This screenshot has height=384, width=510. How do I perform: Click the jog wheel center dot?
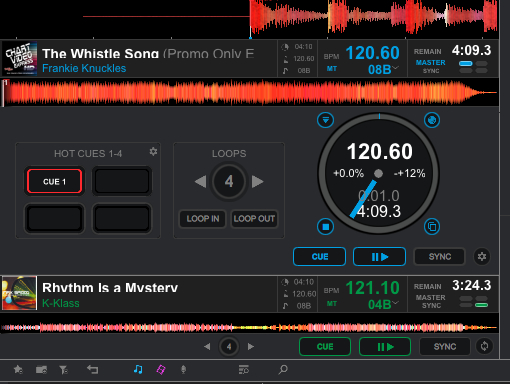378,173
